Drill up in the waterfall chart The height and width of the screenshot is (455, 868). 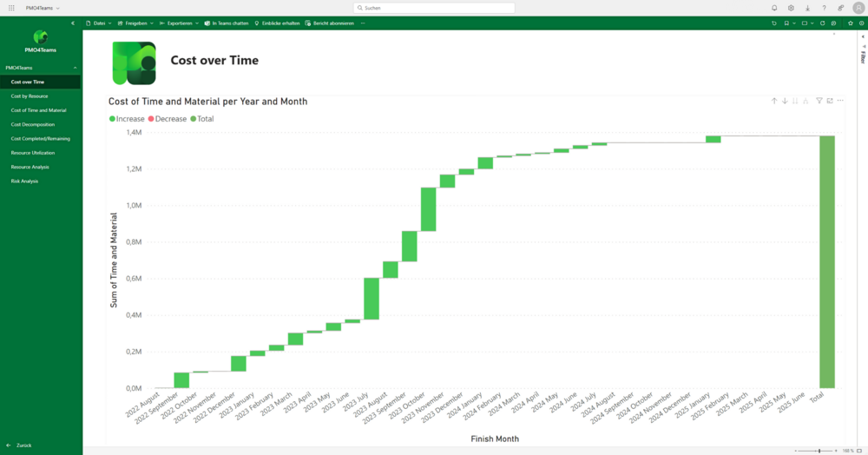774,101
